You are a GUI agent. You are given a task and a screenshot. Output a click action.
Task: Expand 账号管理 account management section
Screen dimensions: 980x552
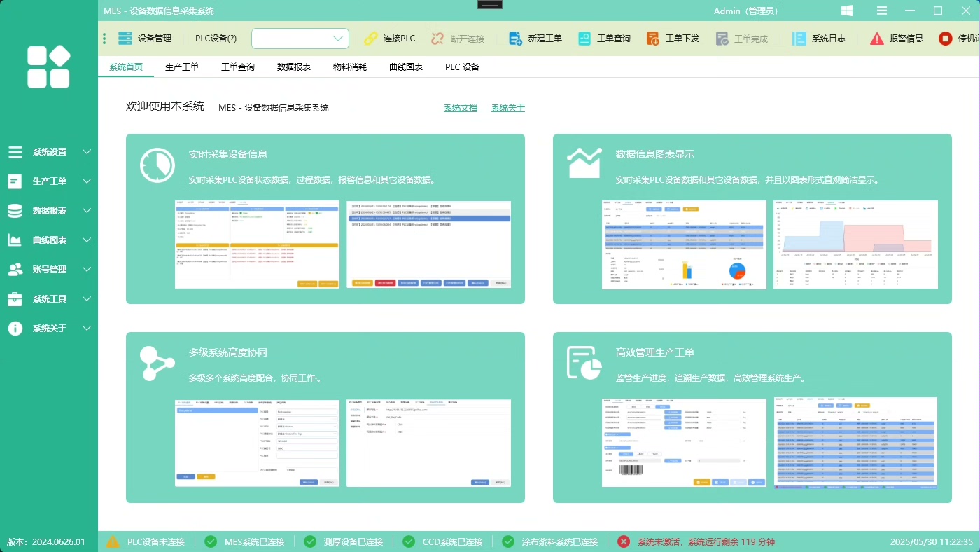[87, 270]
